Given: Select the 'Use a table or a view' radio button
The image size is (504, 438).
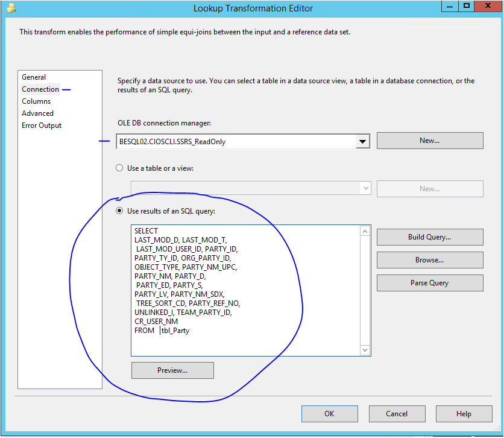Looking at the screenshot, I should point(119,168).
